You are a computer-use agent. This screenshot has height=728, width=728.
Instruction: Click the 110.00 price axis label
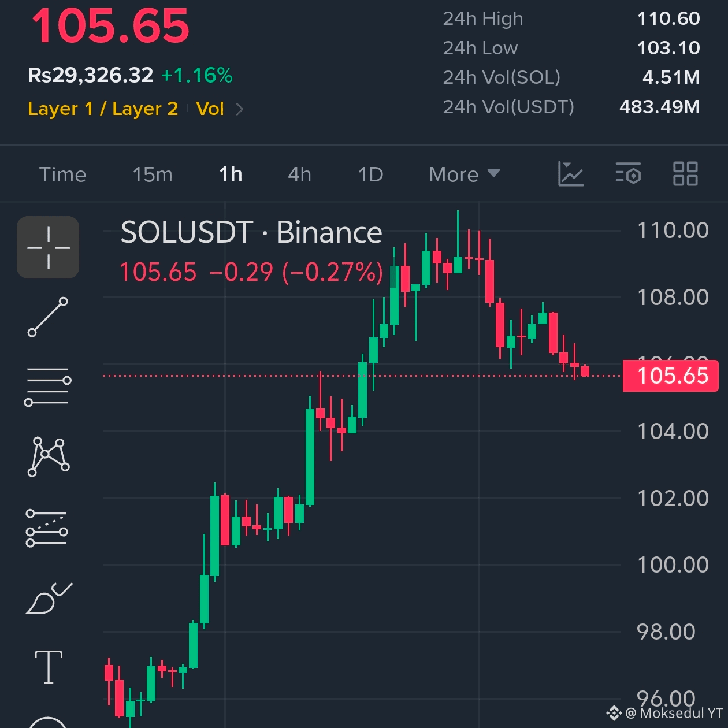pos(673,231)
